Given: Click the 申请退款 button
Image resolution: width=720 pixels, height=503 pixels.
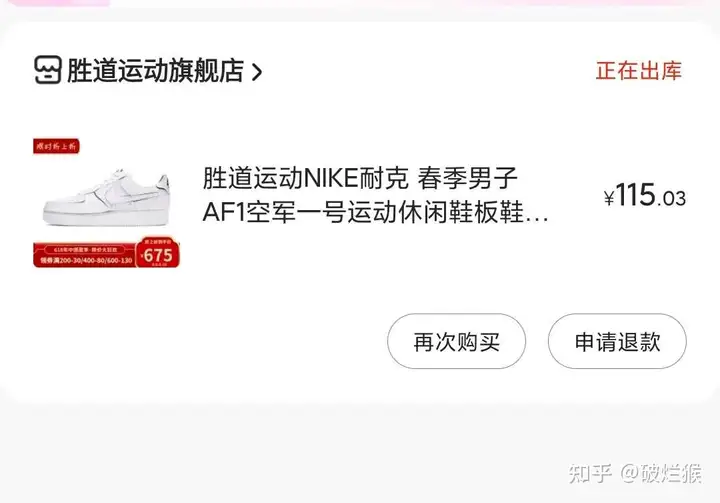Looking at the screenshot, I should (x=617, y=341).
